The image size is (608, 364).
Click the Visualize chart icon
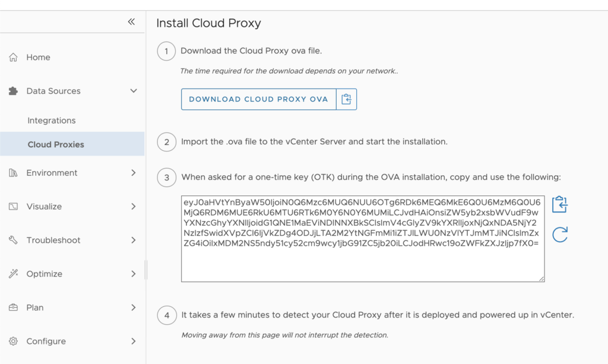click(13, 207)
